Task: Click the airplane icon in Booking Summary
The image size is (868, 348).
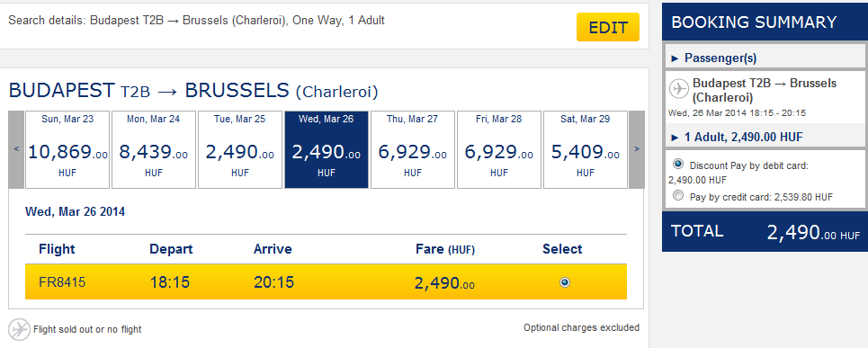Action: pyautogui.click(x=679, y=88)
